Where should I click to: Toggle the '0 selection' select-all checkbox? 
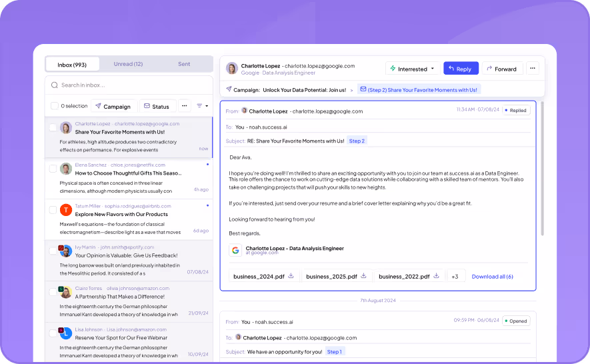point(55,106)
